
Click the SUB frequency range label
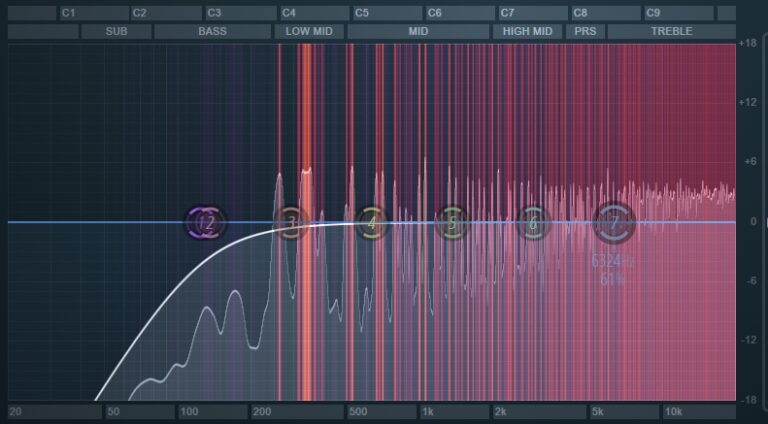point(117,31)
